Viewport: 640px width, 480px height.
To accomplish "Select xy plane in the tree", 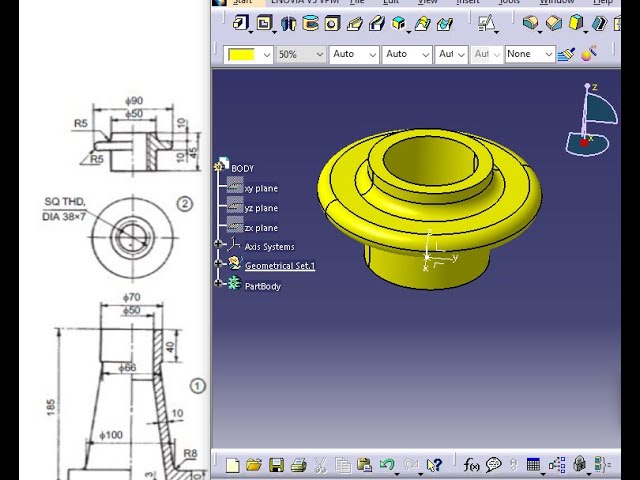I will pos(261,188).
